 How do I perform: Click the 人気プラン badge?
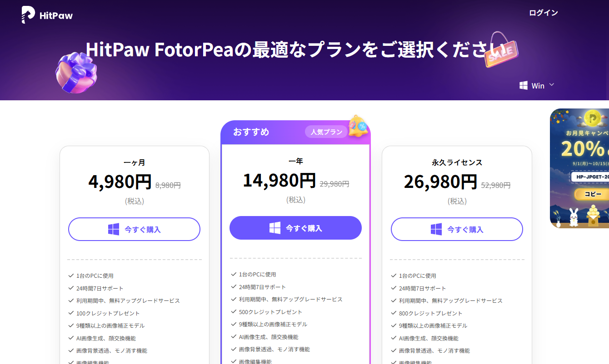(326, 132)
